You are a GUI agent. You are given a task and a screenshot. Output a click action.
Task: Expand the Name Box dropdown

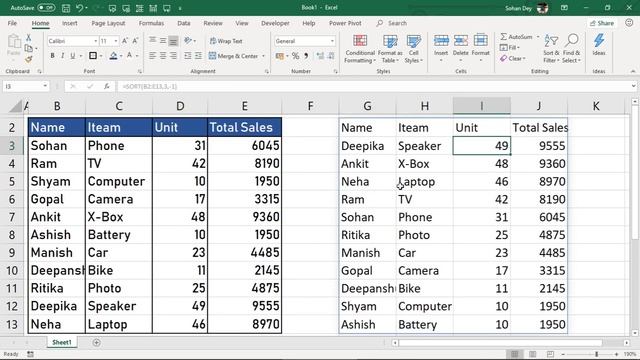[45, 86]
